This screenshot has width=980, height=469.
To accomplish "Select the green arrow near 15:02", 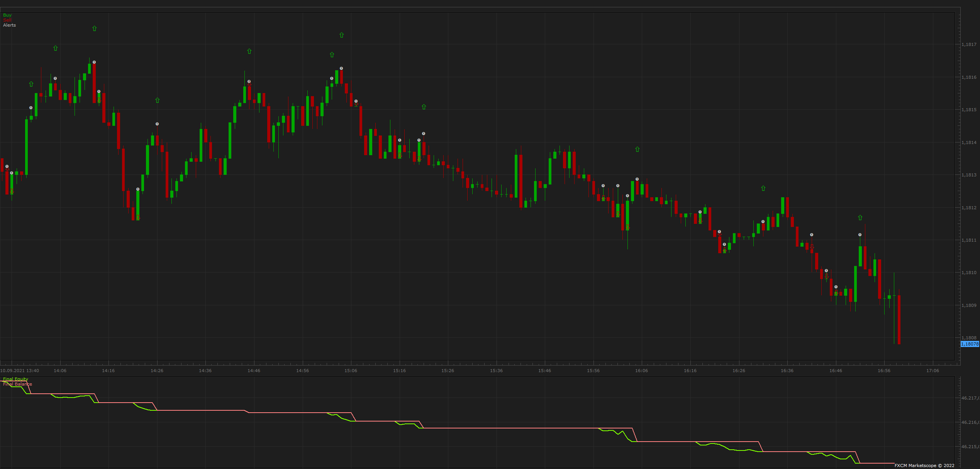I will point(332,55).
